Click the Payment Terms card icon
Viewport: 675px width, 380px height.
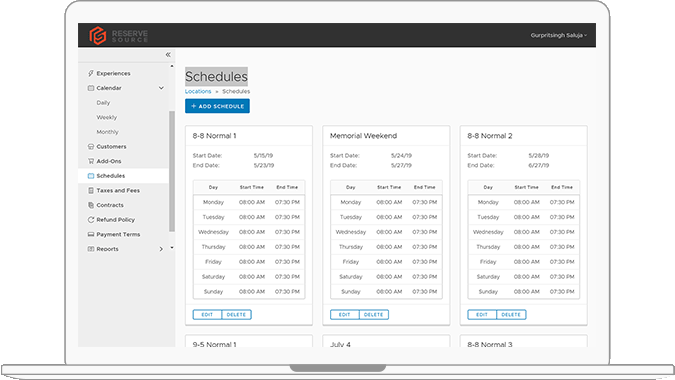(x=90, y=234)
